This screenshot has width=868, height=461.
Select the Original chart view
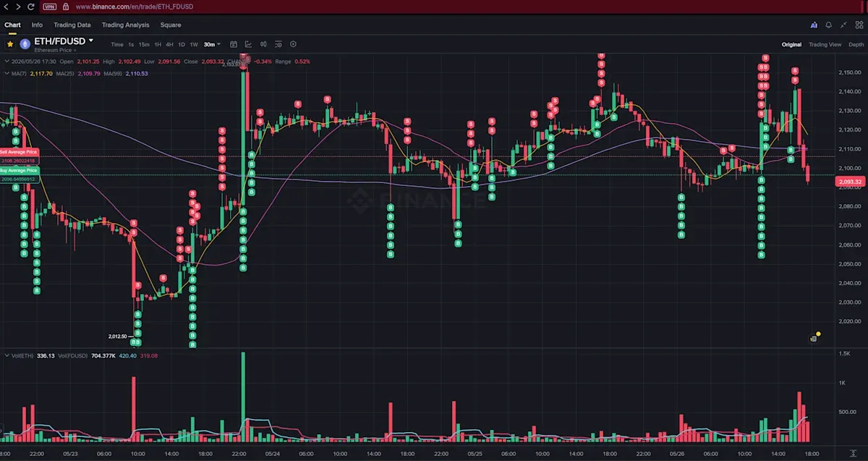coord(791,44)
